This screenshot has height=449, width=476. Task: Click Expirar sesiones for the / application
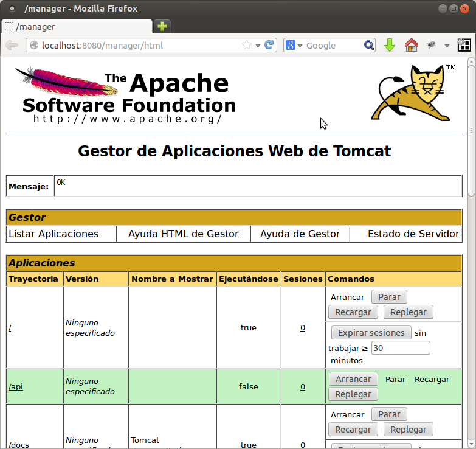click(371, 333)
